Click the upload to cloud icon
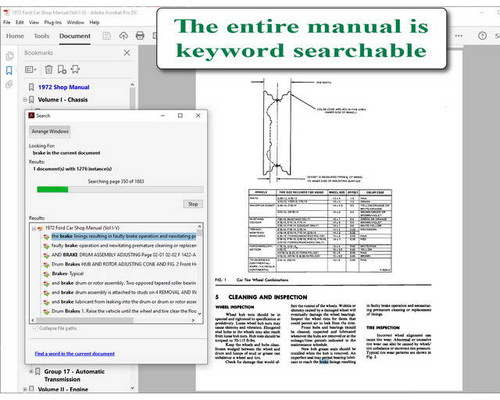This screenshot has height=400, width=500. (124, 36)
